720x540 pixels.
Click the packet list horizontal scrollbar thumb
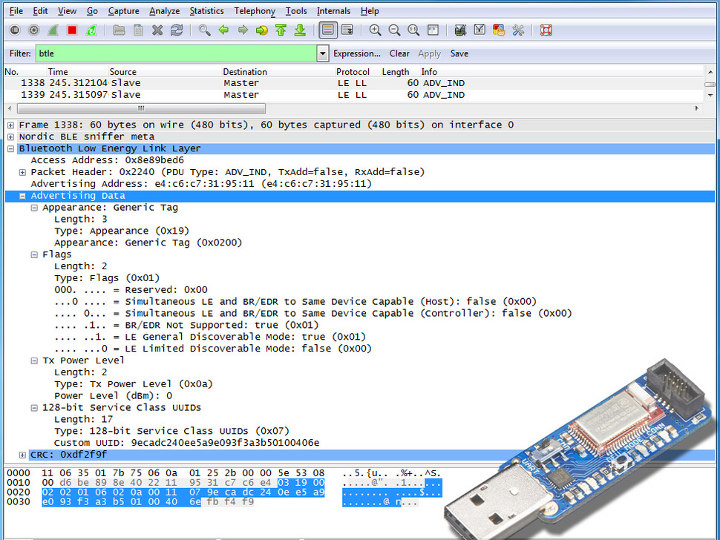point(141,109)
